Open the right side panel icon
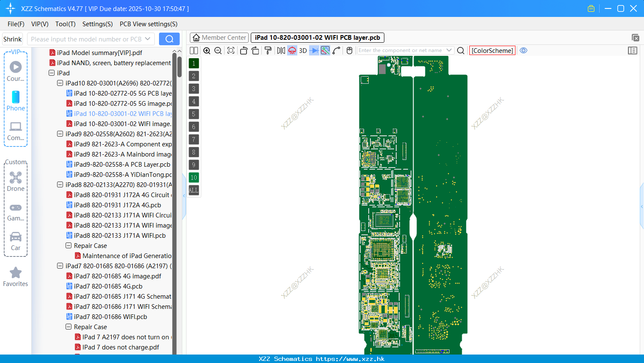Viewport: 644px width, 363px height. pos(633,50)
